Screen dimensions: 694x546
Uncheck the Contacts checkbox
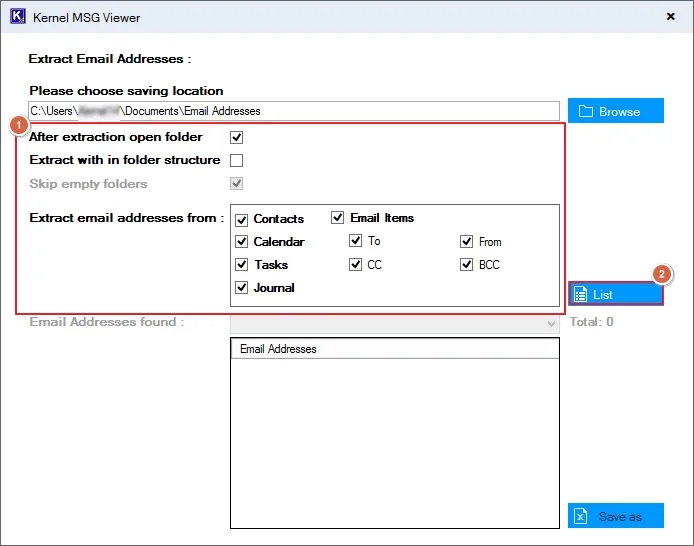point(241,219)
